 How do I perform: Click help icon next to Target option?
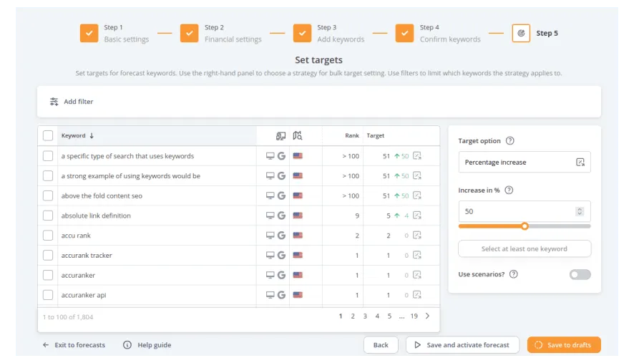pos(509,141)
